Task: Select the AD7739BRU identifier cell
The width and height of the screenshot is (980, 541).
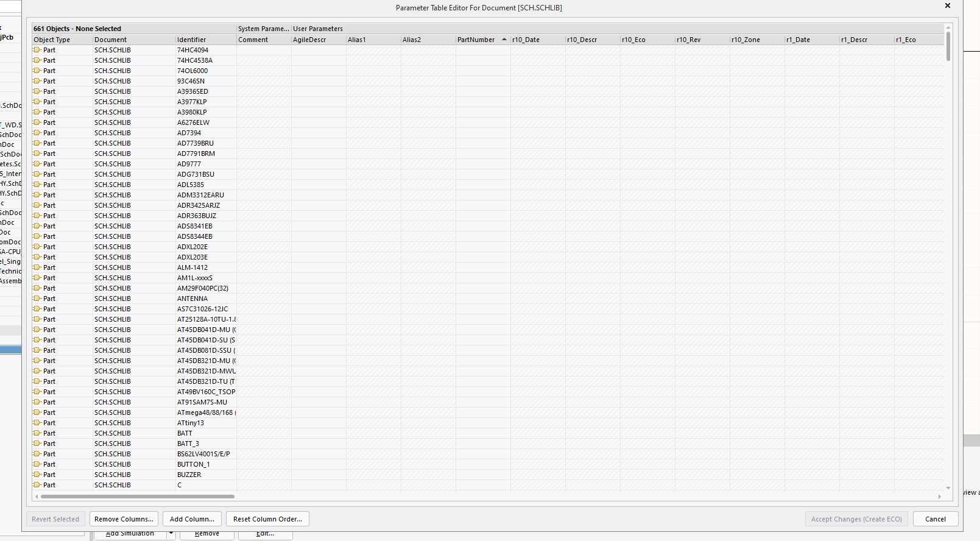Action: (206, 143)
